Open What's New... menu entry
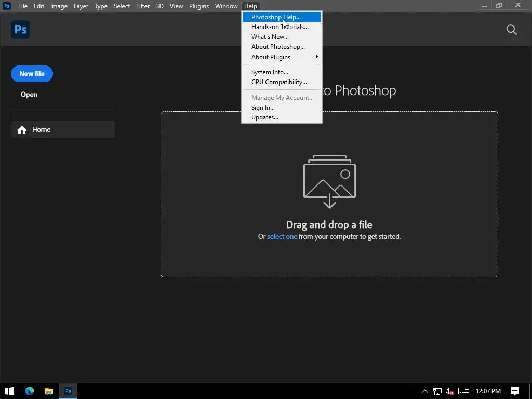The width and height of the screenshot is (532, 399). pyautogui.click(x=282, y=37)
